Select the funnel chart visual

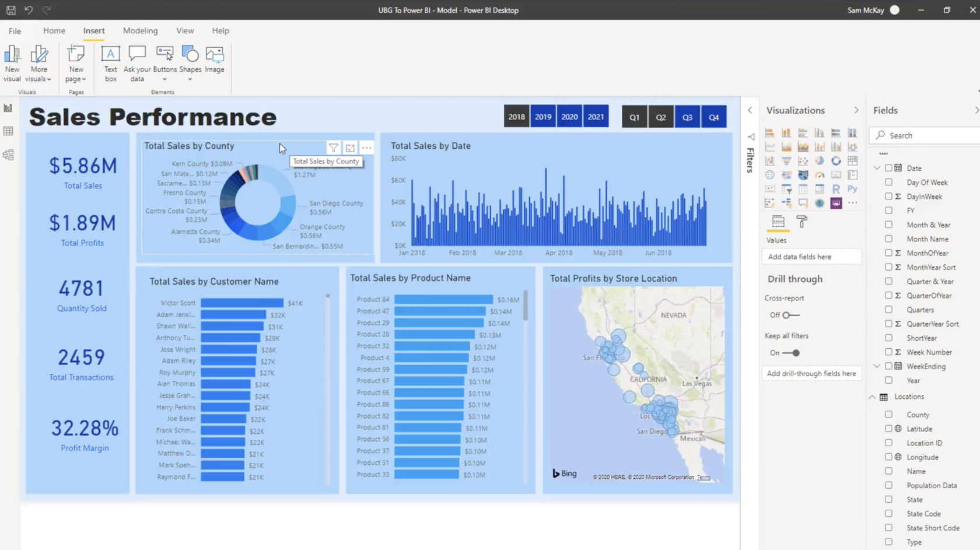coord(786,161)
